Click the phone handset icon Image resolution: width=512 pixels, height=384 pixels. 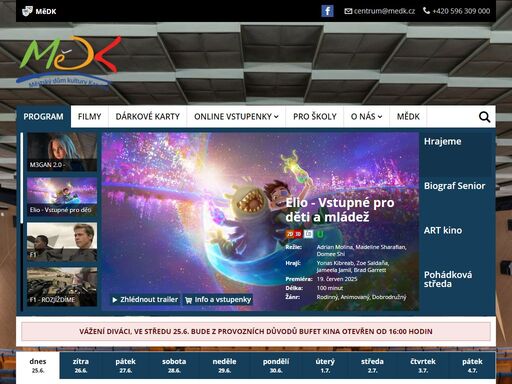(426, 11)
